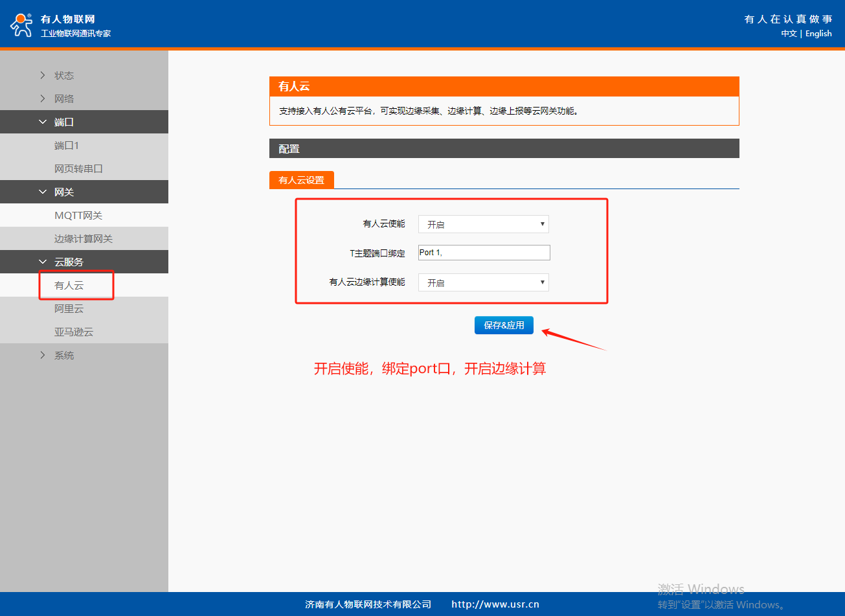Screen dimensions: 845x616
Task: Select the 有人云设置 tab
Action: (x=301, y=180)
